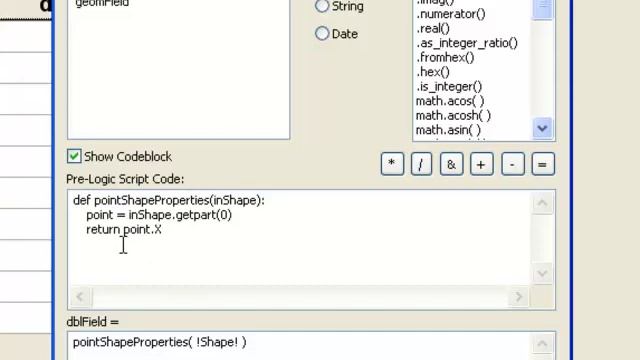Select math.acos( ) function
This screenshot has width=640, height=360.
tap(450, 101)
